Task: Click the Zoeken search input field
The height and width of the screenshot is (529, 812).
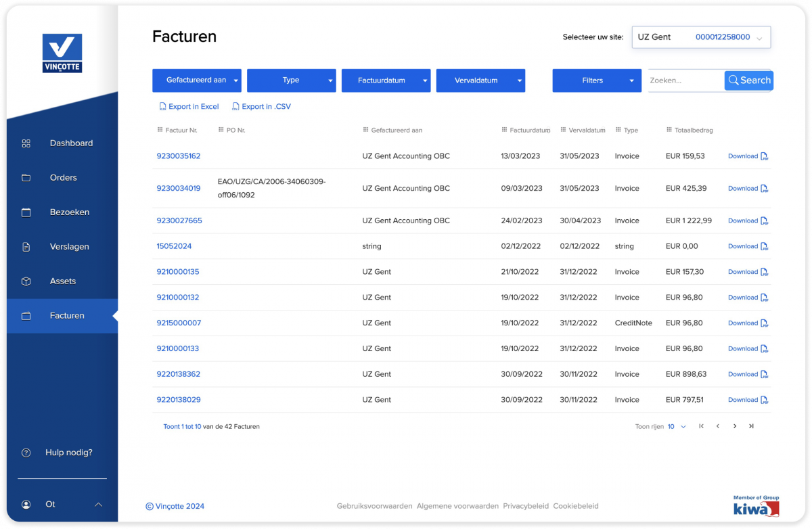Action: [x=683, y=80]
